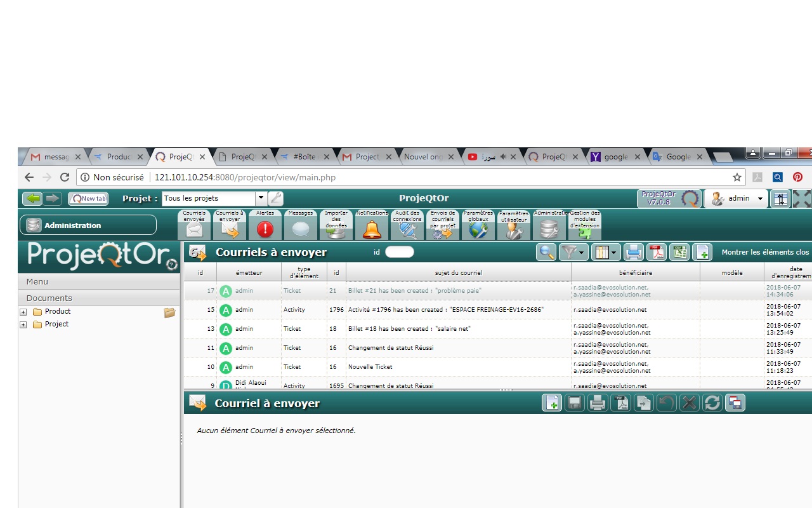Open the Notifications bell icon

click(x=372, y=227)
